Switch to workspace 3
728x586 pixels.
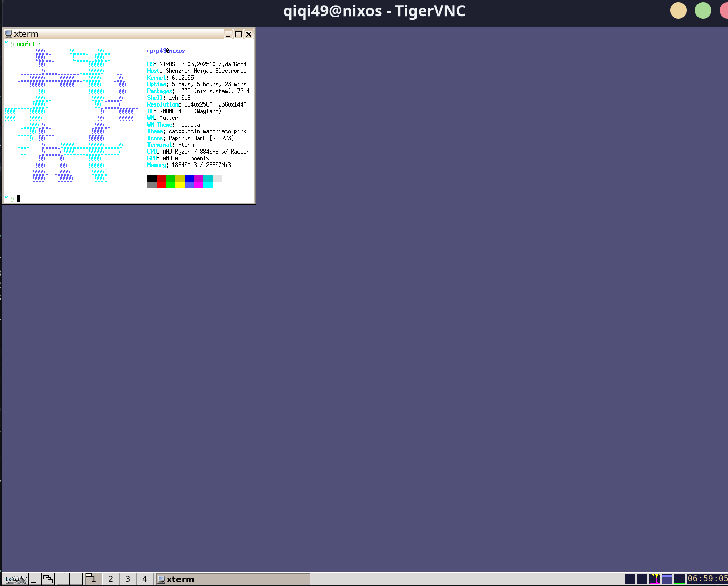click(x=128, y=579)
